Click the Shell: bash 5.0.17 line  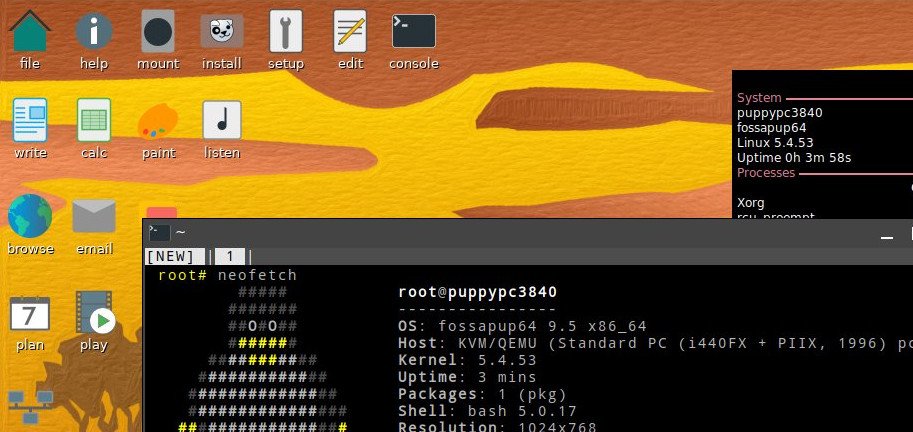pos(487,411)
